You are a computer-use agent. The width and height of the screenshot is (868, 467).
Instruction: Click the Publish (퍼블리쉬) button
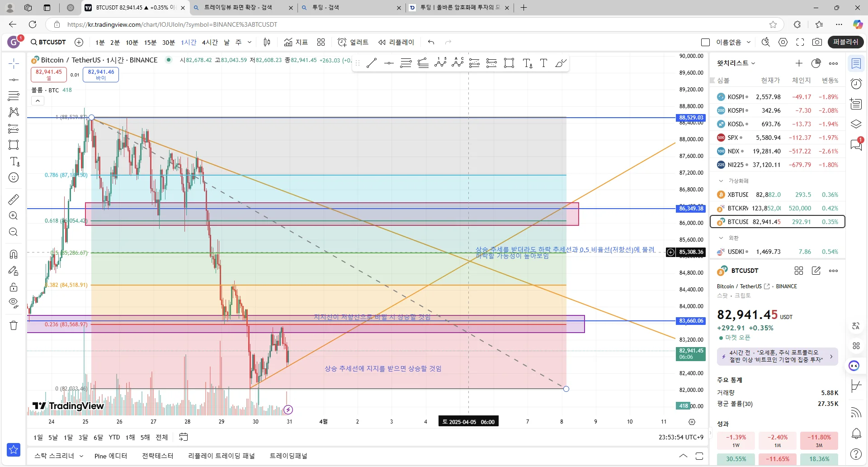(x=846, y=42)
